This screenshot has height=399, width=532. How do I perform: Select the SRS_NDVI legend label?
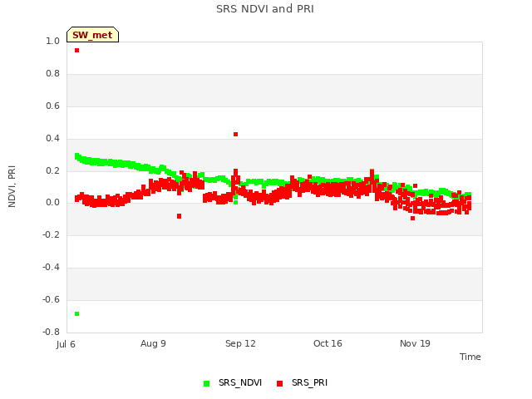click(x=240, y=382)
